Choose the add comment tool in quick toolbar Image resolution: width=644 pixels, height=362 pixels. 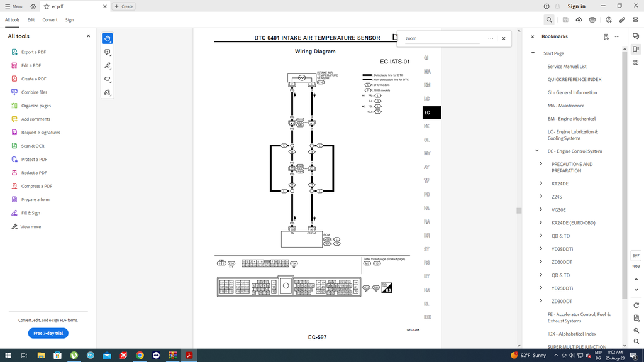coord(107,52)
